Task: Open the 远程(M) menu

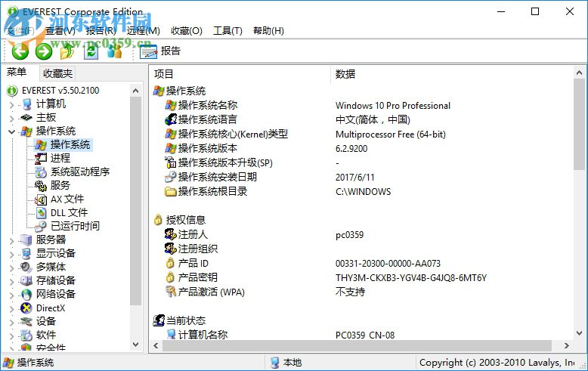Action: pos(144,31)
